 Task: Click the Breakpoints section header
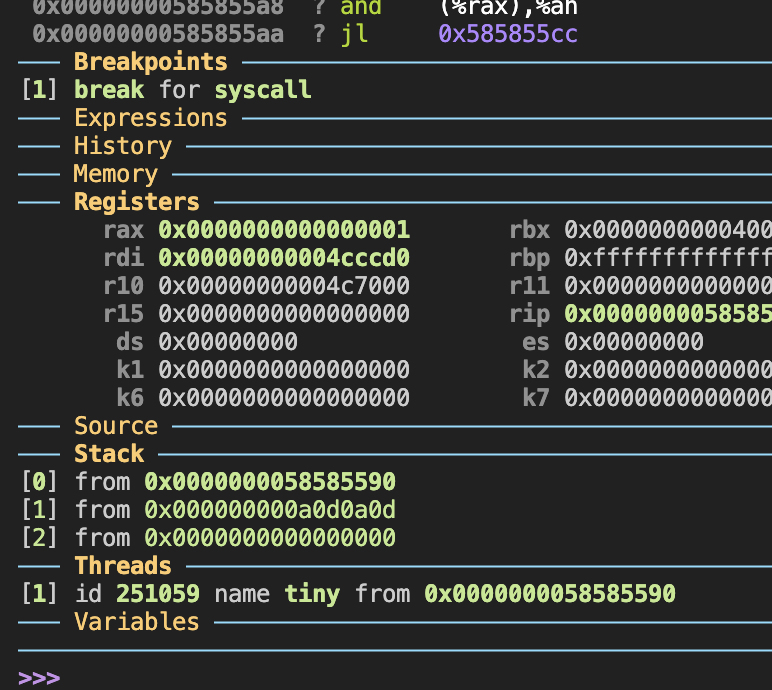coord(150,62)
